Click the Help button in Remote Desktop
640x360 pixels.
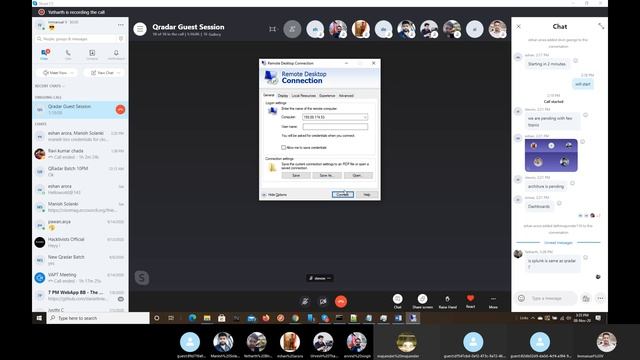(367, 195)
